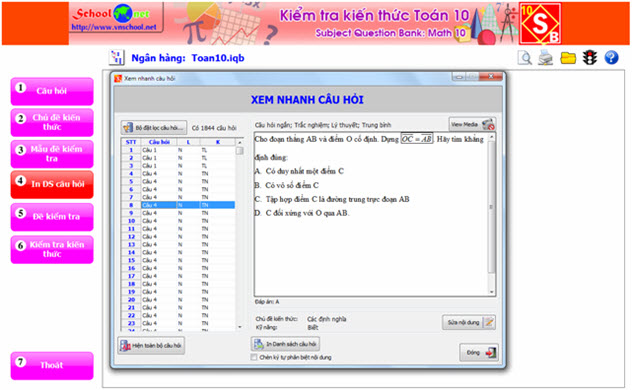Screen dimensions: 632x390
Task: Click In Danh sách câu hỏi button
Action: tap(285, 344)
